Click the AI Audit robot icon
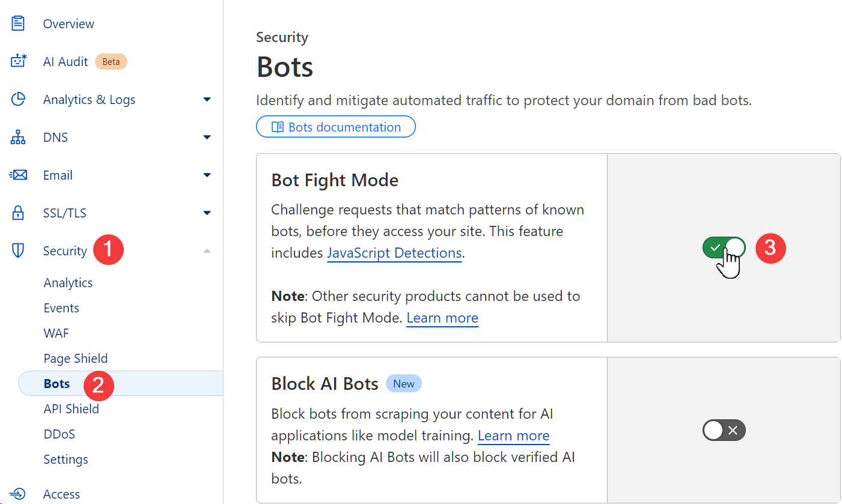This screenshot has height=504, width=842. point(19,61)
